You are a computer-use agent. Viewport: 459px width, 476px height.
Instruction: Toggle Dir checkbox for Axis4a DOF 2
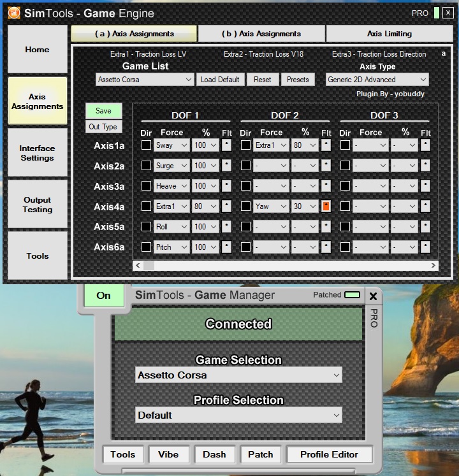tap(245, 206)
